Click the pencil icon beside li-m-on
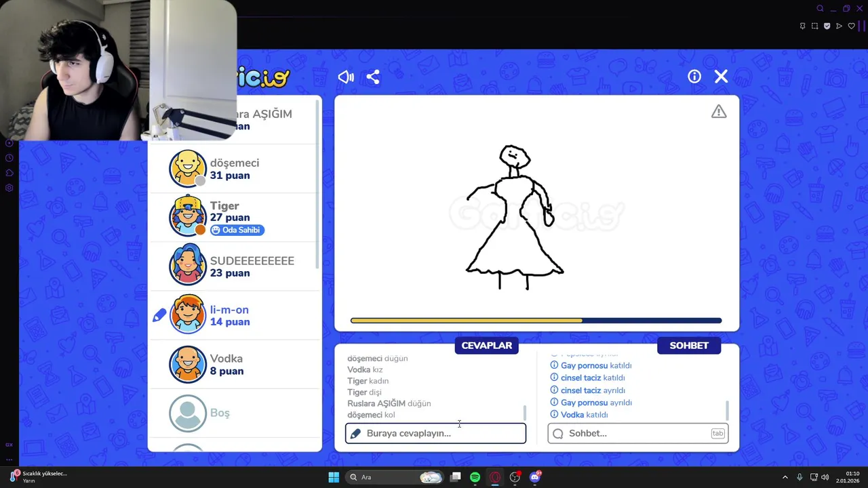 pos(159,315)
